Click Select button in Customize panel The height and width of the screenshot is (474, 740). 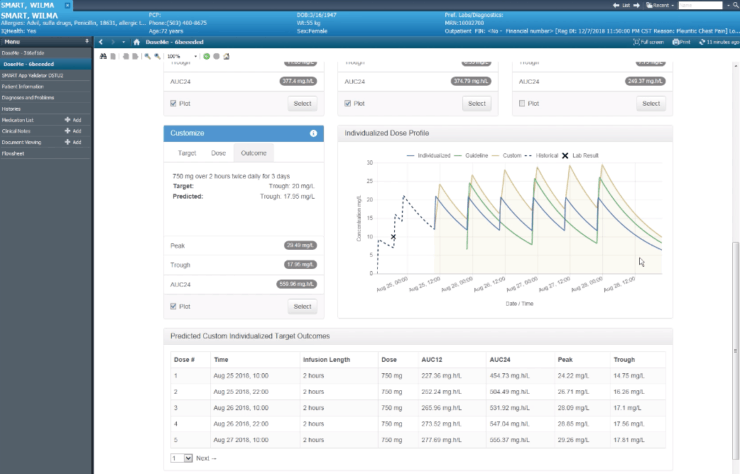pyautogui.click(x=303, y=306)
